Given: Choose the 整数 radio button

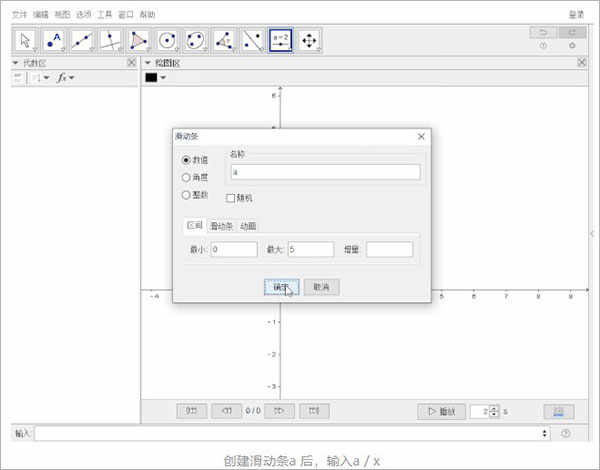Looking at the screenshot, I should [186, 195].
